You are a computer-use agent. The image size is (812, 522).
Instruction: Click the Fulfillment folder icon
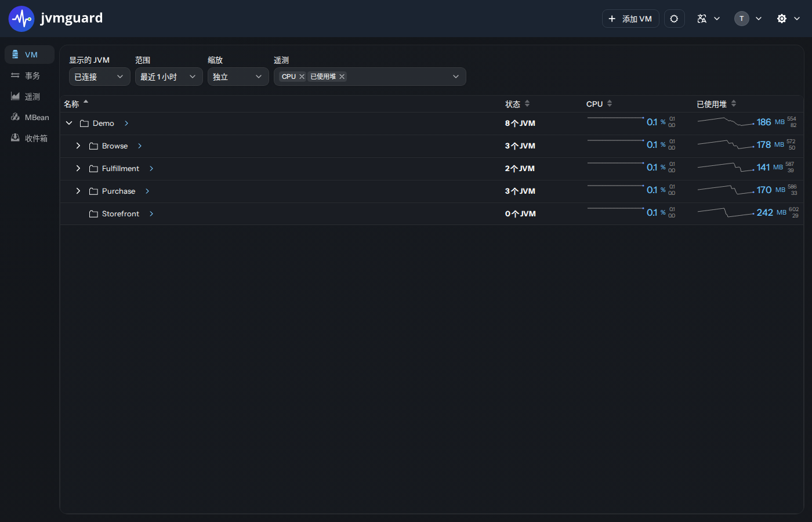click(x=93, y=169)
